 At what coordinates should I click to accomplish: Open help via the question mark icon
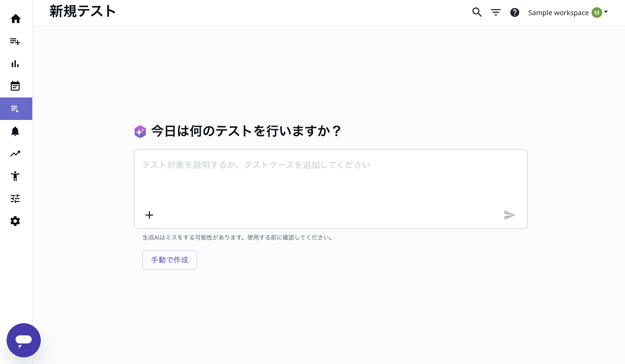(x=514, y=12)
